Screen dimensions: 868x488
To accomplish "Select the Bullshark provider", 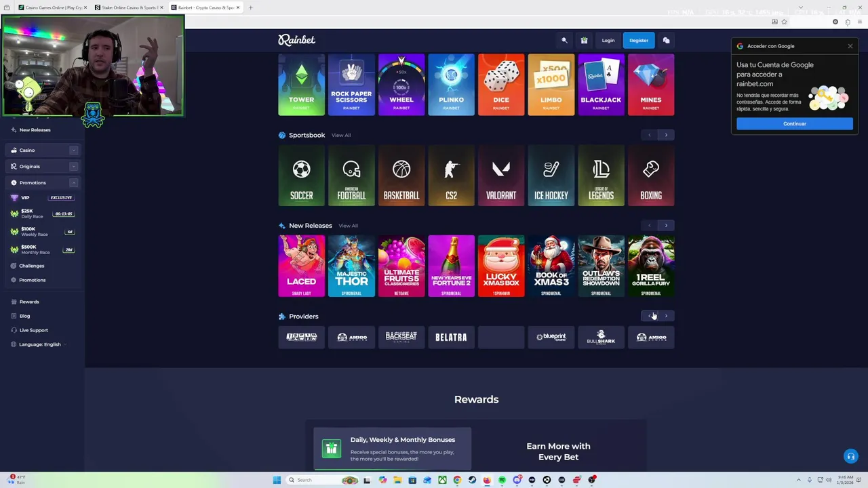I will (601, 337).
